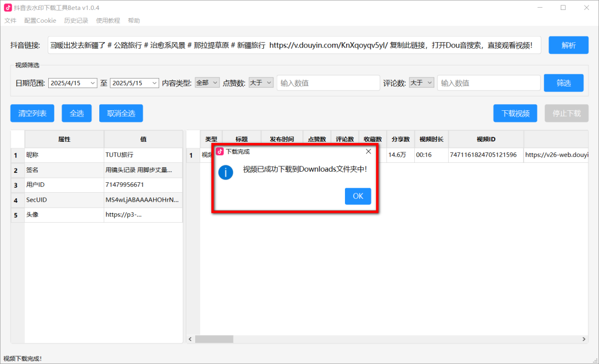Select the SecUID property cell
This screenshot has height=364, width=599.
tap(64, 199)
